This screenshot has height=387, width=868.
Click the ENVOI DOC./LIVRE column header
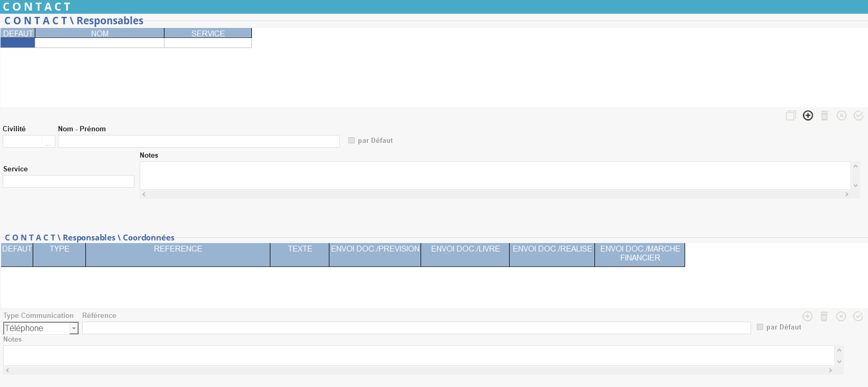click(x=465, y=249)
